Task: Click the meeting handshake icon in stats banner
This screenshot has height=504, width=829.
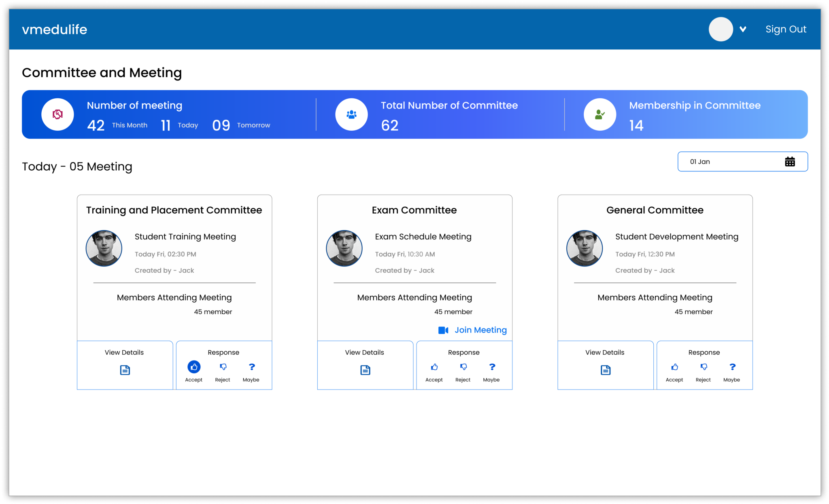Action: tap(57, 114)
